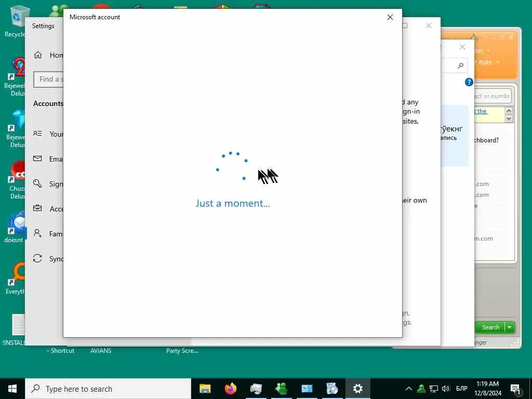Open the volume speaker tray icon
The image size is (532, 399).
(x=445, y=389)
